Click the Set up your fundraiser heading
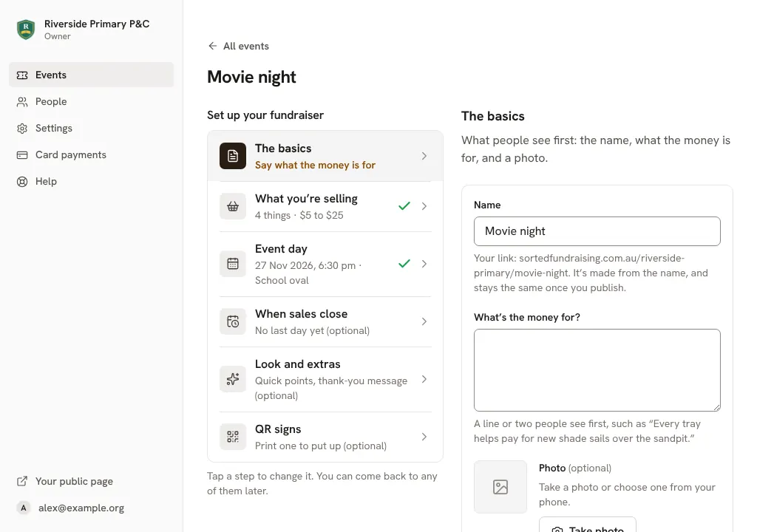Screen dimensions: 757x532 pyautogui.click(x=265, y=115)
